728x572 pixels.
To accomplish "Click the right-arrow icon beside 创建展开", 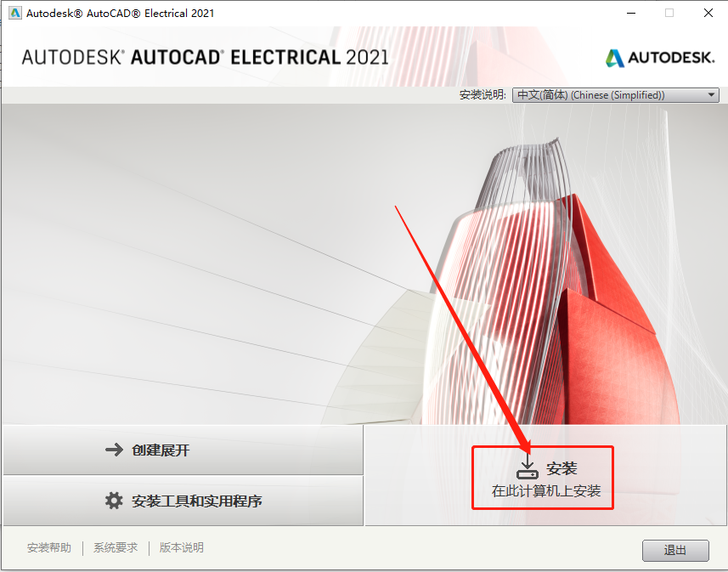I will coord(114,450).
